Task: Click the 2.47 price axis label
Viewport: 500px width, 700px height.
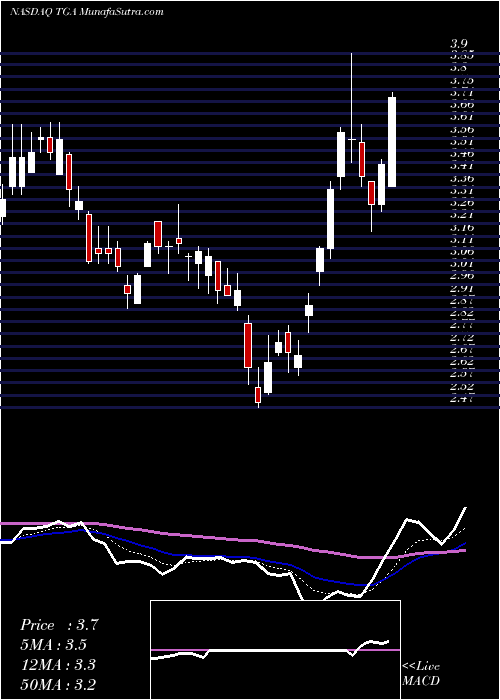Action: pyautogui.click(x=462, y=398)
